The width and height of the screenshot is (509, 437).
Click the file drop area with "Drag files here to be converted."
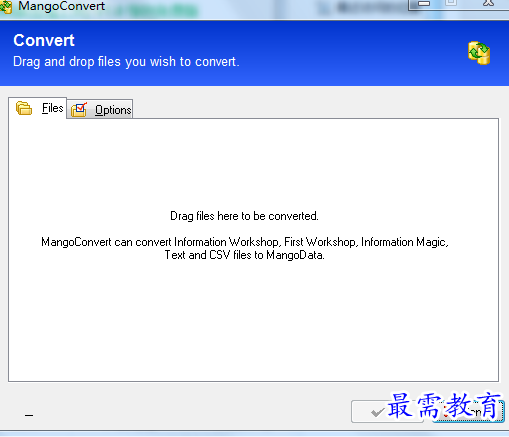tap(253, 250)
